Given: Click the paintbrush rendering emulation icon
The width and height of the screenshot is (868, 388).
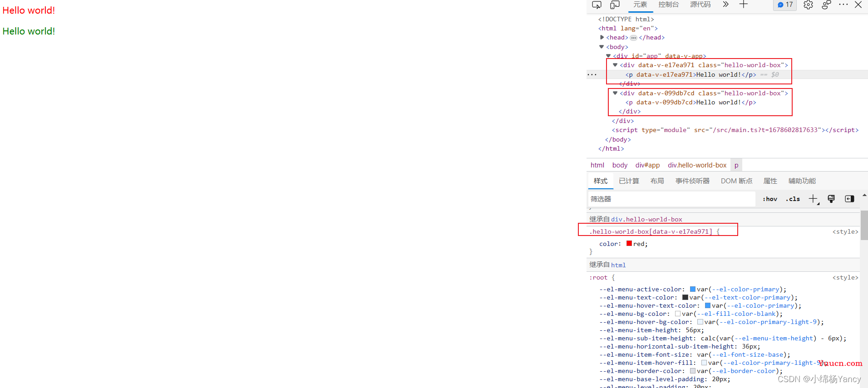Looking at the screenshot, I should click(x=831, y=199).
